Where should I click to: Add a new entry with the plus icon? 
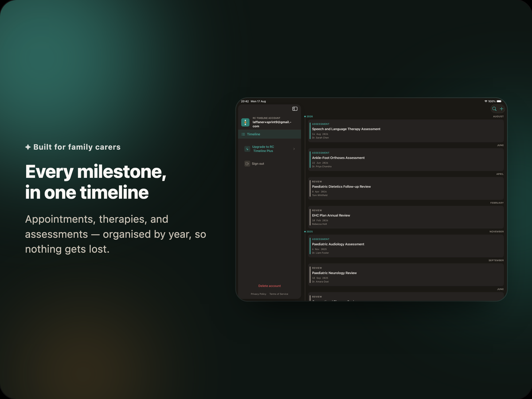pyautogui.click(x=502, y=109)
